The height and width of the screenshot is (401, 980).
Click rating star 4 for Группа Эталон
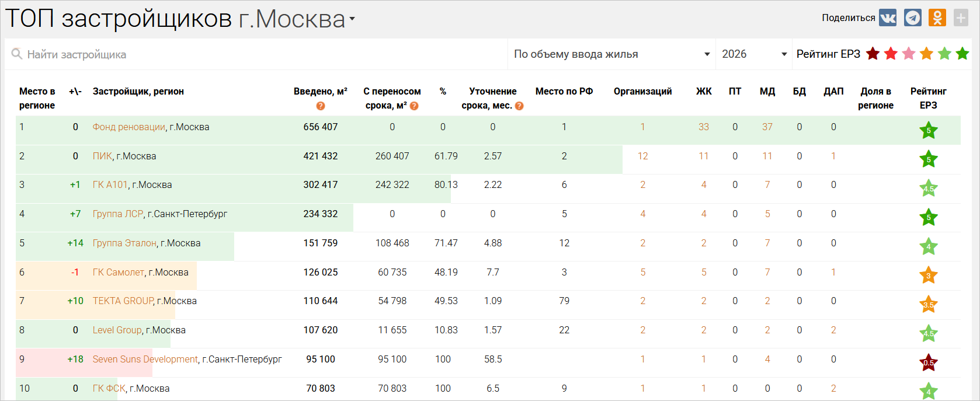click(928, 246)
